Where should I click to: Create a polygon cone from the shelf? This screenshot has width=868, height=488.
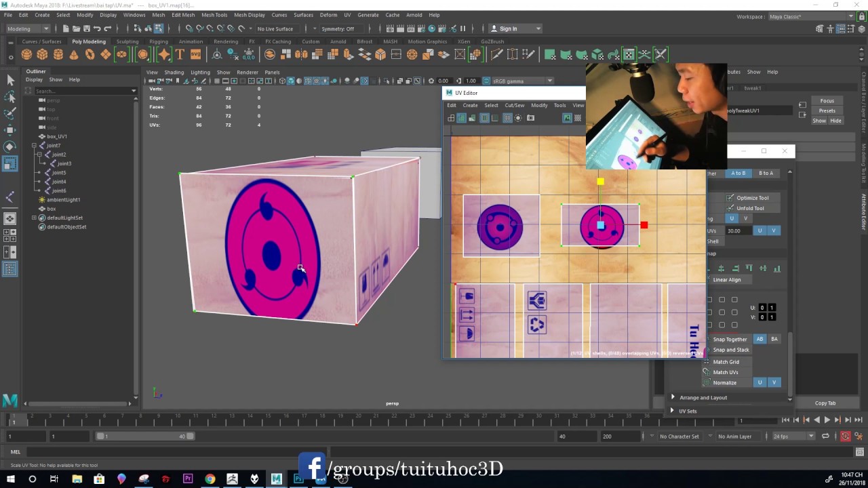pyautogui.click(x=74, y=55)
